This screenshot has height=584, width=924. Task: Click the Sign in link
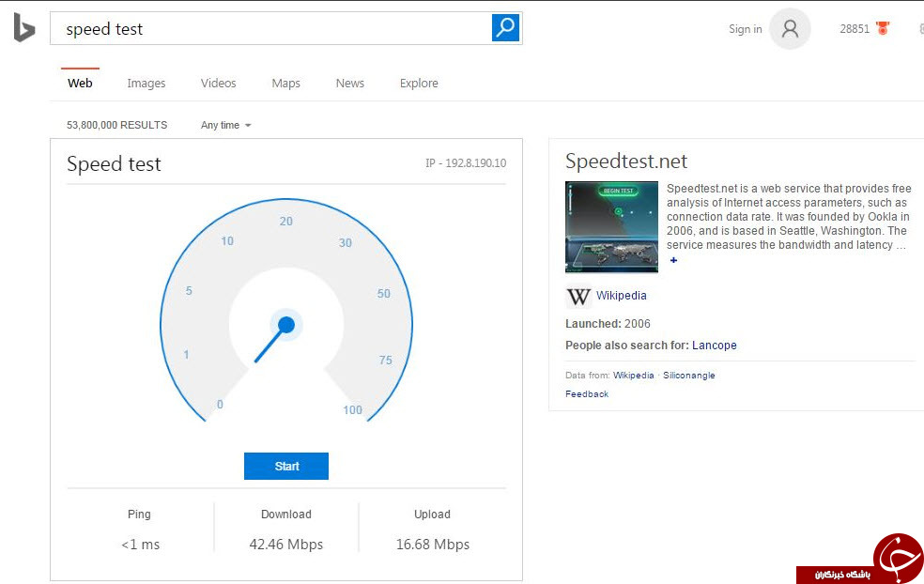click(x=746, y=29)
